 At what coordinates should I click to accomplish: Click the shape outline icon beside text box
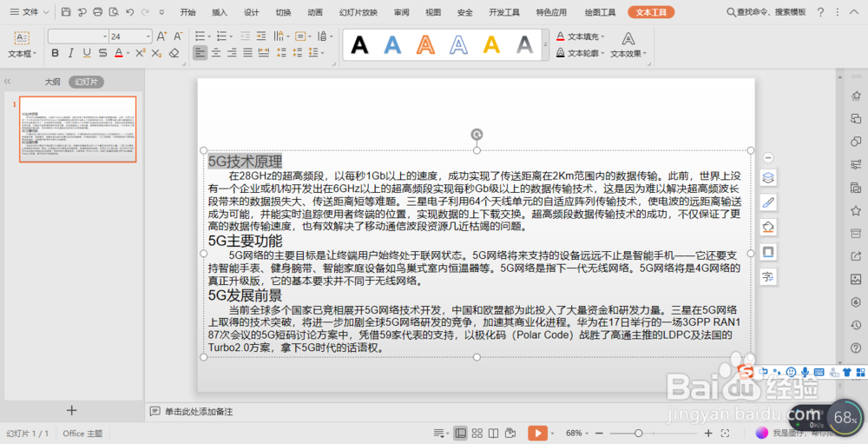(x=768, y=252)
